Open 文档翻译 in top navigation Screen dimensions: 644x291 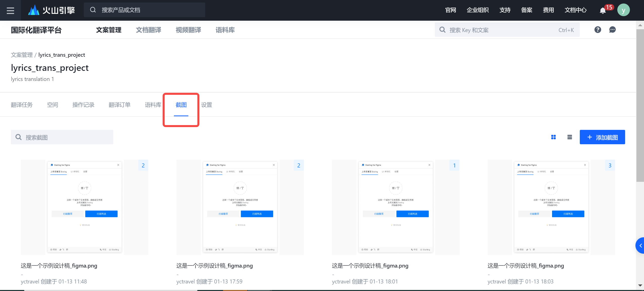[149, 30]
